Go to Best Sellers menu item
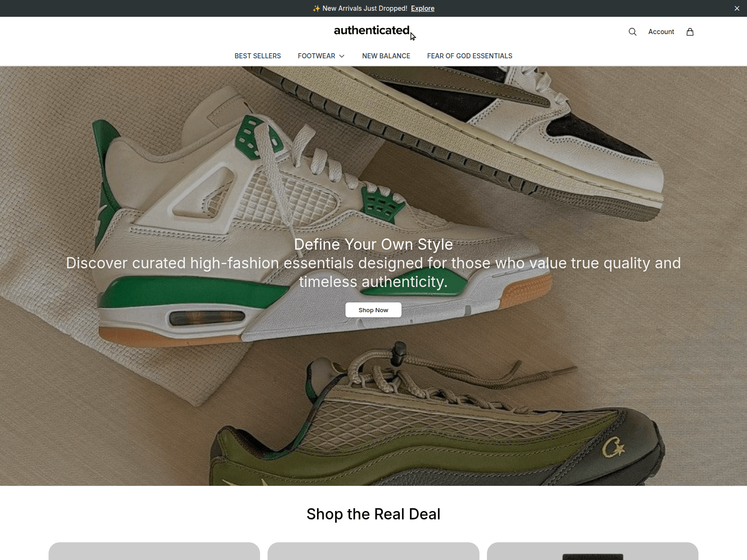 [258, 56]
